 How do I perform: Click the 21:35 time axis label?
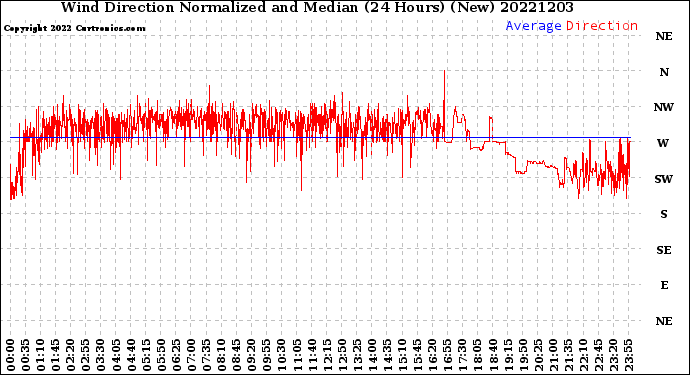[x=567, y=355]
